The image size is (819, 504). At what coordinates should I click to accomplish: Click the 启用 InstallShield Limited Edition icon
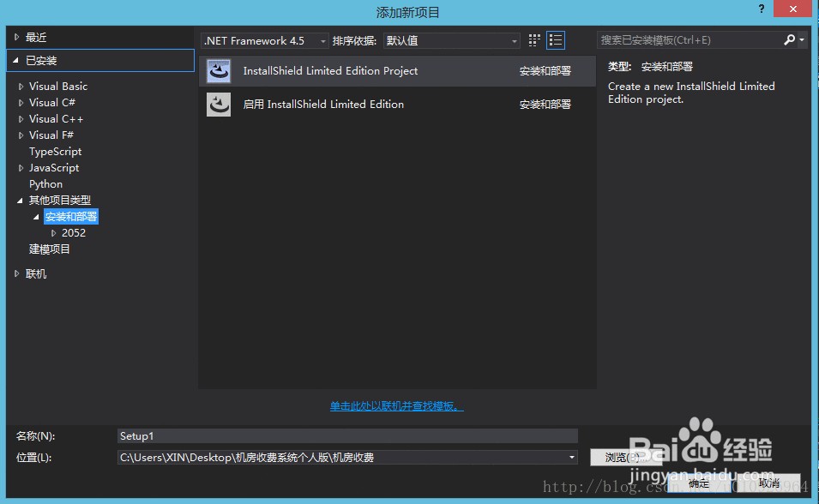(219, 105)
